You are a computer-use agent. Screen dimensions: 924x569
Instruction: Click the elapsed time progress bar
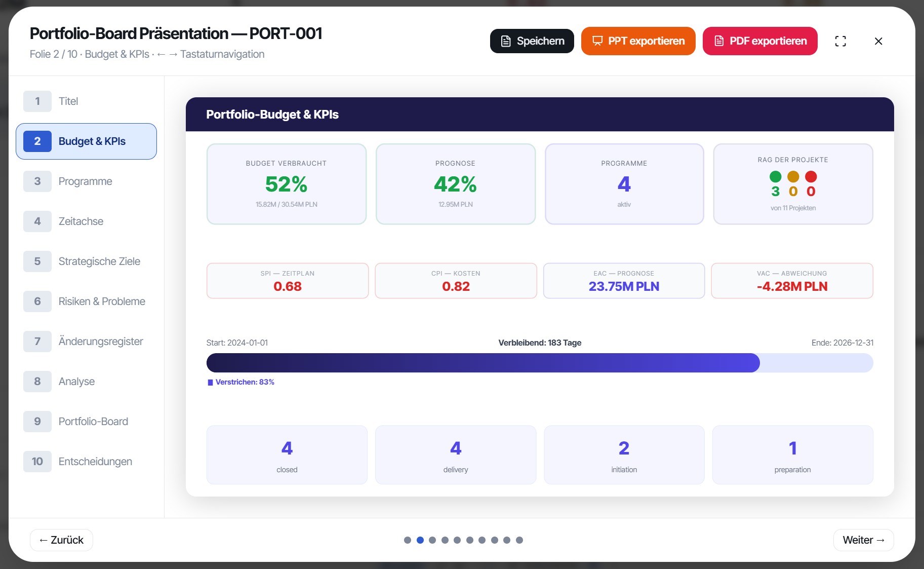540,363
